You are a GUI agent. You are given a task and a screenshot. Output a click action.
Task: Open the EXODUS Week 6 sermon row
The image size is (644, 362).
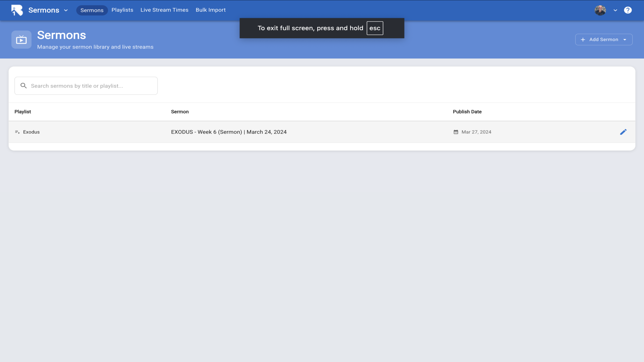click(x=229, y=132)
